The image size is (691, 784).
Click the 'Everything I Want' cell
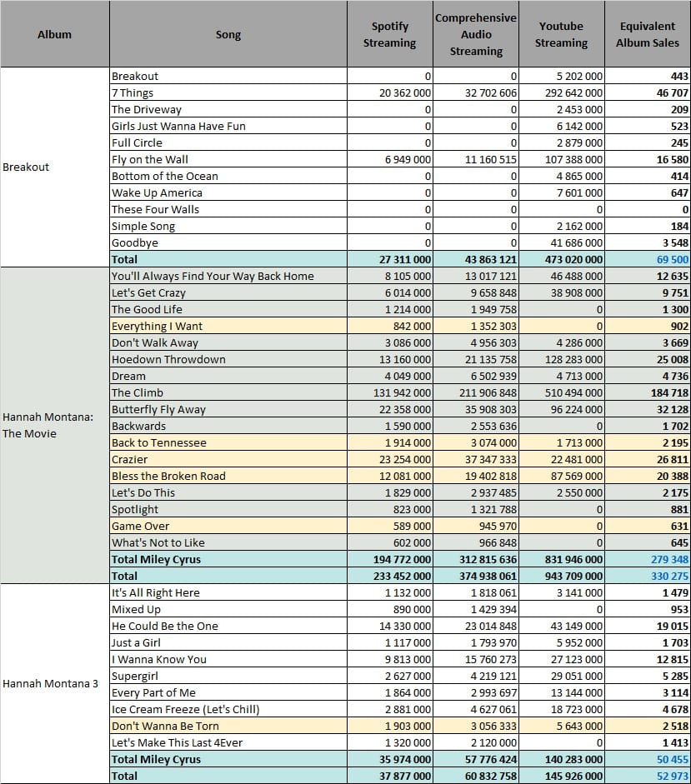point(228,326)
